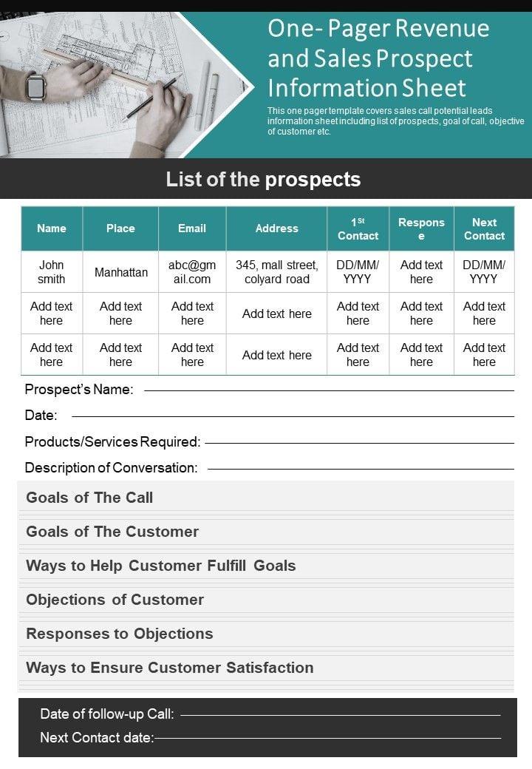This screenshot has height=769, width=532.
Task: Select the 'John smith' name cell
Action: [52, 272]
